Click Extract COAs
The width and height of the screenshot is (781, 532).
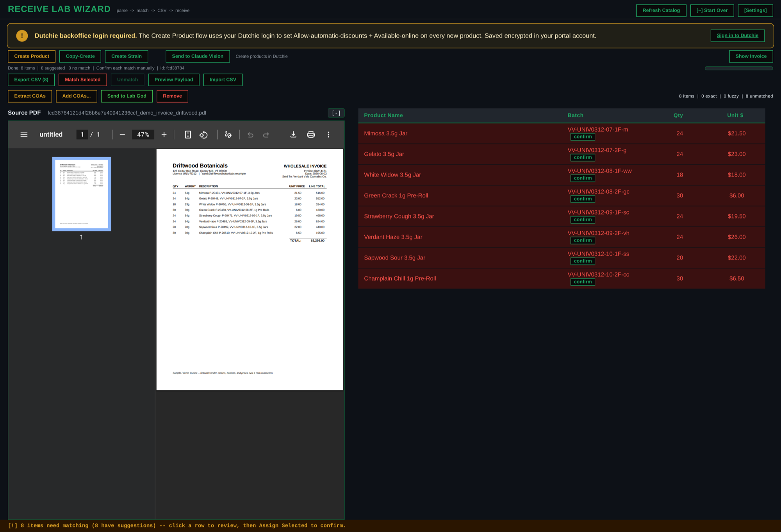(x=30, y=96)
